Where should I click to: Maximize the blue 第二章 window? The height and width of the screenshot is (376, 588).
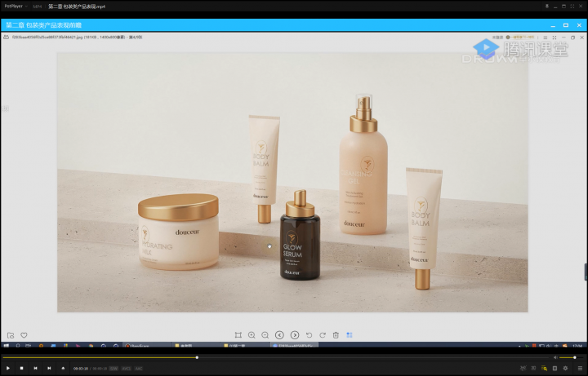click(x=566, y=25)
